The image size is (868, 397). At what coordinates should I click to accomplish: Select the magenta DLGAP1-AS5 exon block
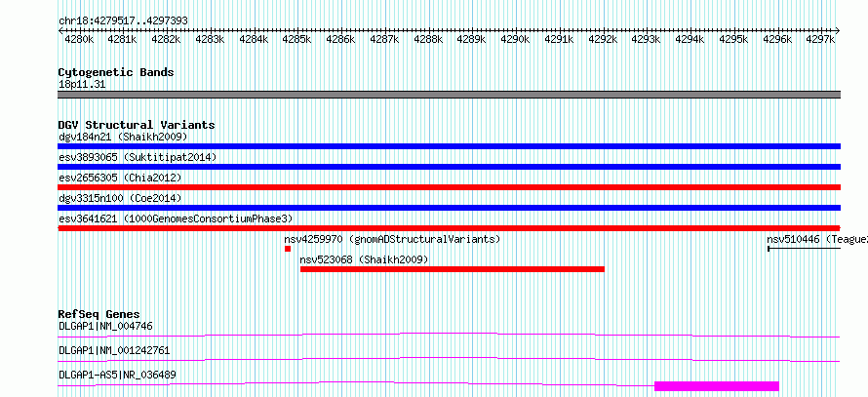pyautogui.click(x=717, y=386)
